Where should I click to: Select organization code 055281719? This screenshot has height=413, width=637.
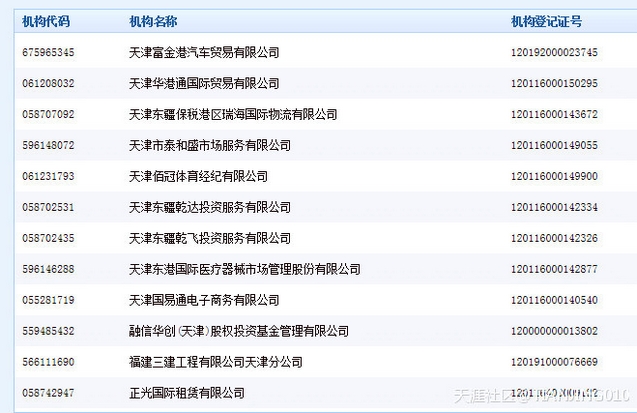[x=48, y=300]
